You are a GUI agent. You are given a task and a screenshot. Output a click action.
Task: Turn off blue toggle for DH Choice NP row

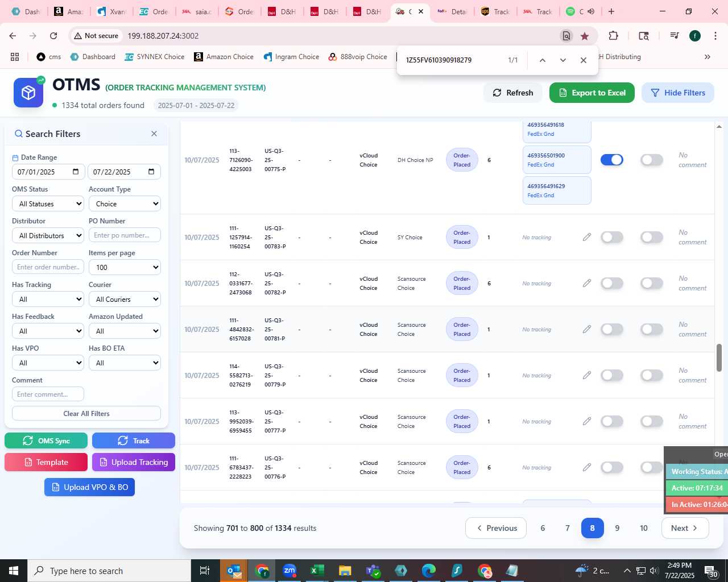click(612, 160)
